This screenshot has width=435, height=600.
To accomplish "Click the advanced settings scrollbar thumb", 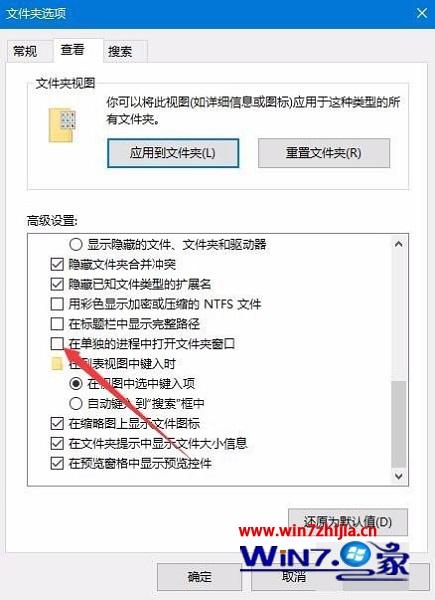I will click(x=399, y=424).
